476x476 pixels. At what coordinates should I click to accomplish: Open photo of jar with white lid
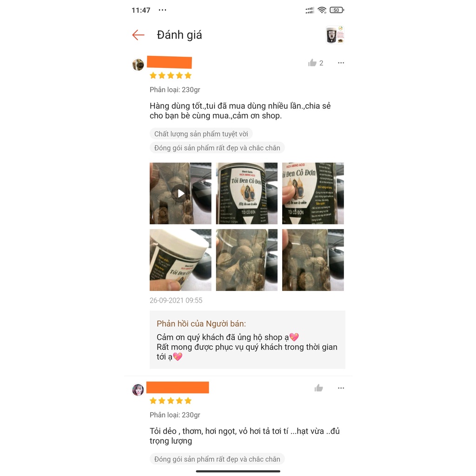181,260
